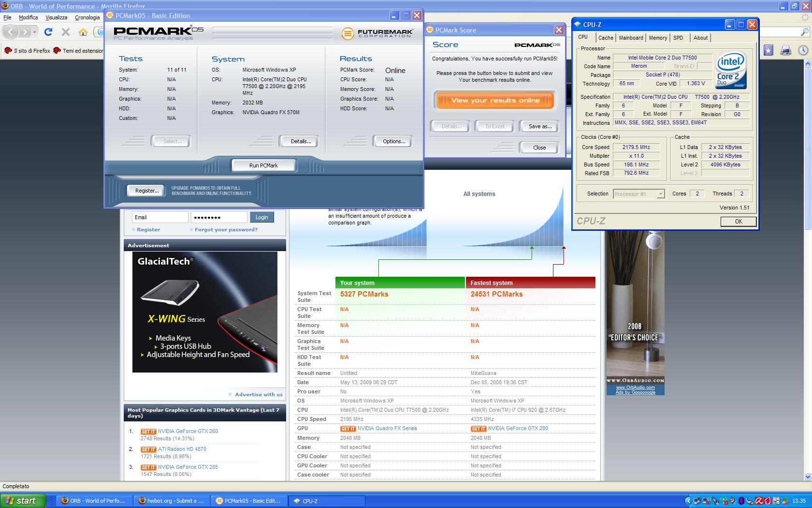
Task: Click the Register link under Email
Action: coord(148,230)
